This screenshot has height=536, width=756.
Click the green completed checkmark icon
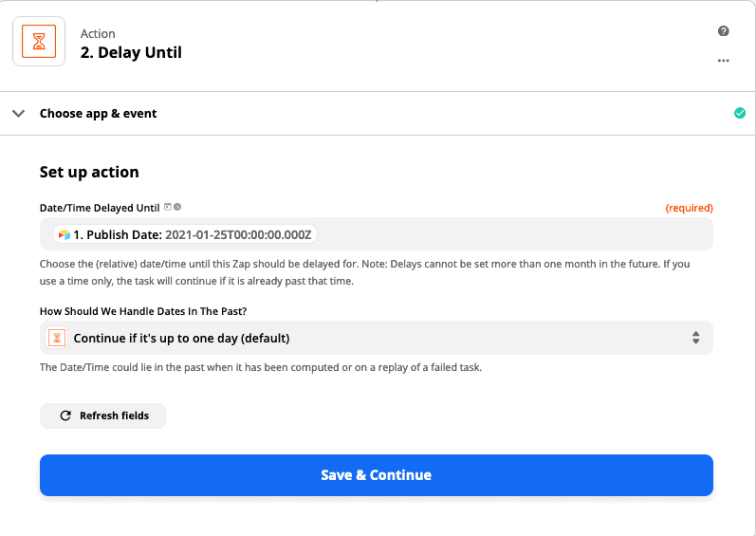click(x=740, y=113)
